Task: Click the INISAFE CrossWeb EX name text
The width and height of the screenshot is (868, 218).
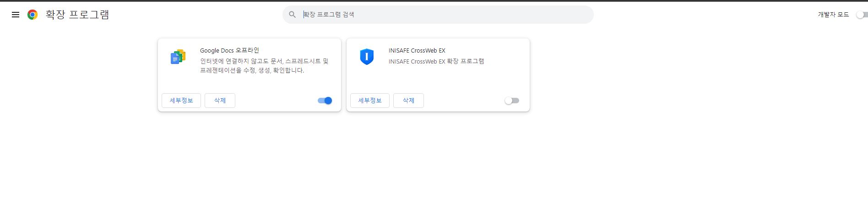Action: coord(417,50)
